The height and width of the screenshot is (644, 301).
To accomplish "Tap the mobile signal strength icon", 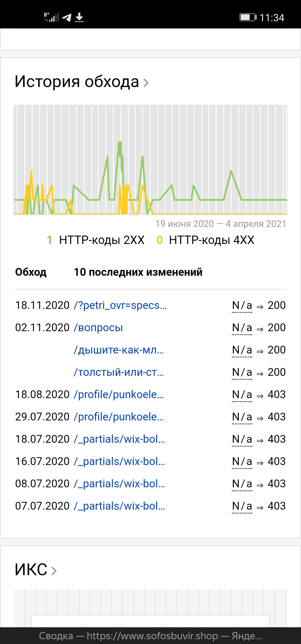I will coord(52,17).
